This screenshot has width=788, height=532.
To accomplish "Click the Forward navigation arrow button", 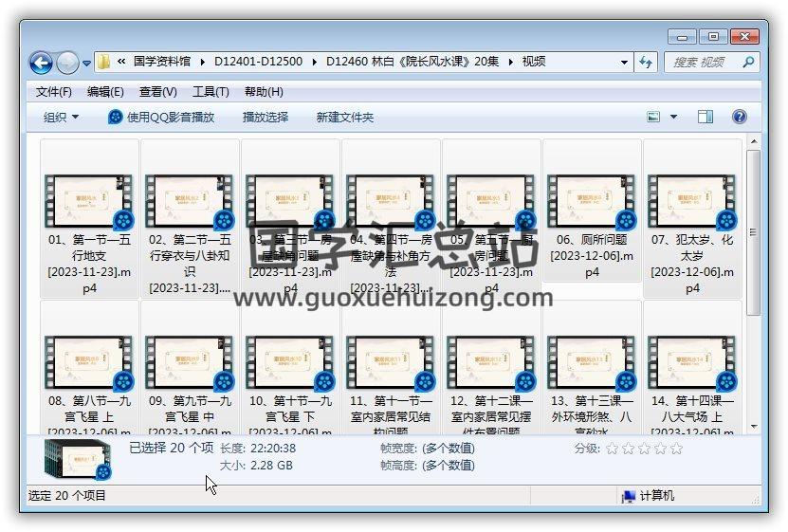I will click(67, 63).
